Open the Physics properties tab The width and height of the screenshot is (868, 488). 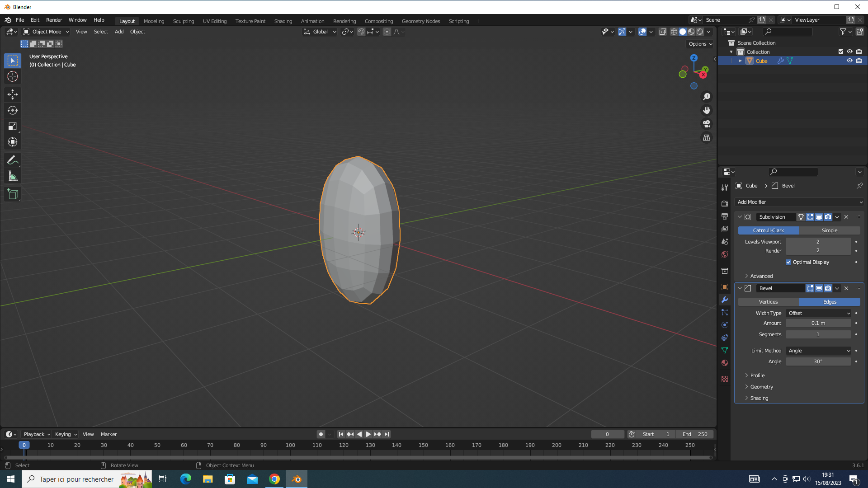(x=725, y=325)
